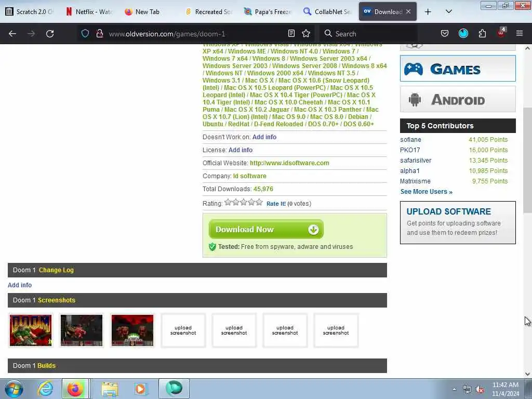Open contributor sofiane profile
The height and width of the screenshot is (399, 532).
410,140
